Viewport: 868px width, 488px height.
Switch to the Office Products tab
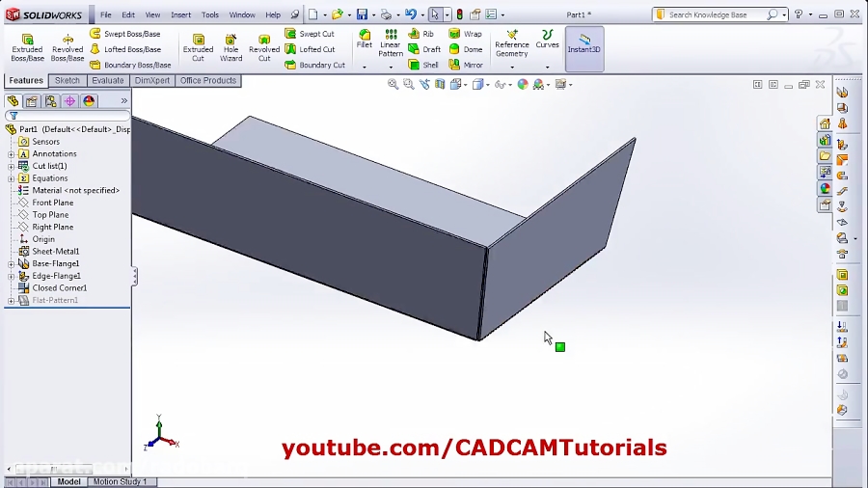(x=208, y=81)
